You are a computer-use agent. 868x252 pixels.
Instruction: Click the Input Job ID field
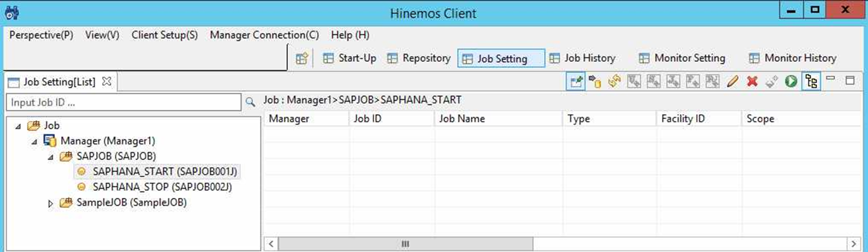123,102
